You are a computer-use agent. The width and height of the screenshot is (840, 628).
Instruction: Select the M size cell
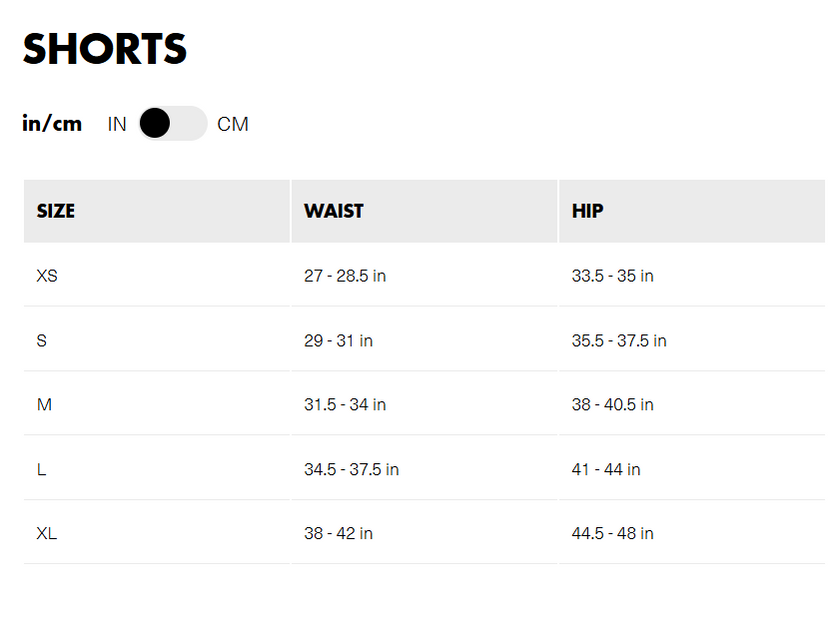click(x=44, y=405)
